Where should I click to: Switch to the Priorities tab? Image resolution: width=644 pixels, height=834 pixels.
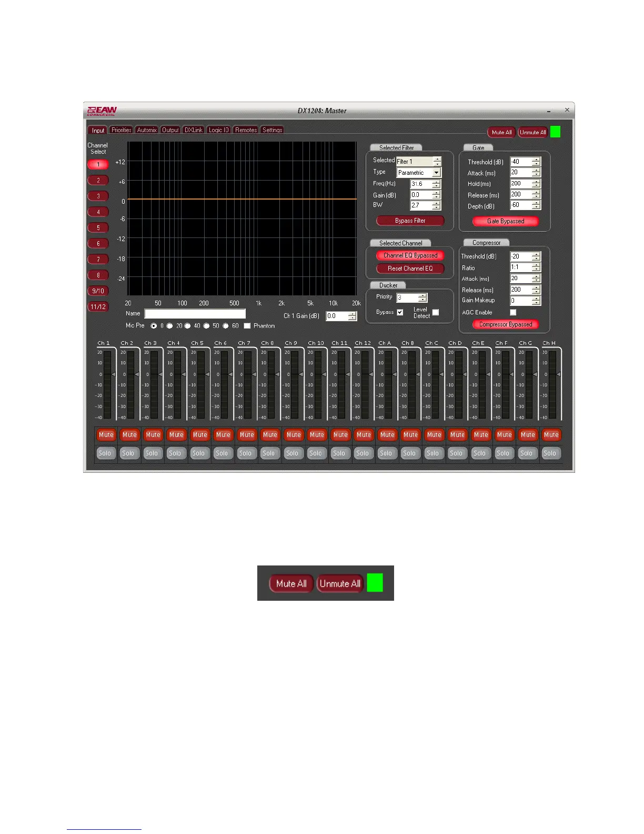point(122,130)
